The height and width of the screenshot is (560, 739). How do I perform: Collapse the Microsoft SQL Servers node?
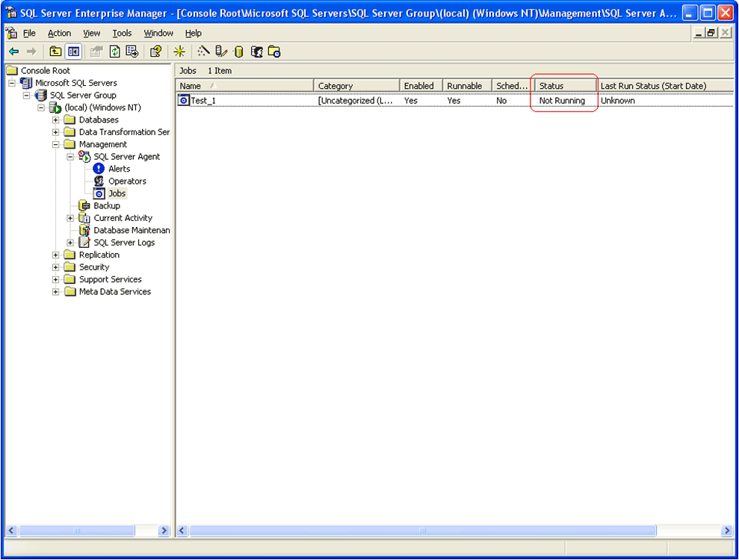[x=12, y=83]
